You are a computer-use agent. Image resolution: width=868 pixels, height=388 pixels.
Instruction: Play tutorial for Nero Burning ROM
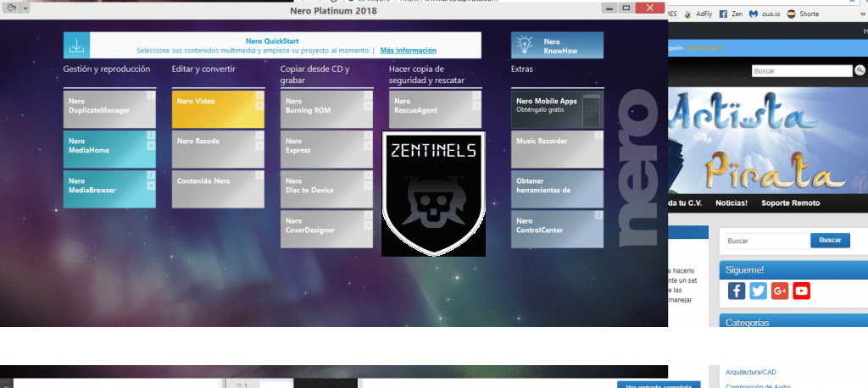point(368,105)
